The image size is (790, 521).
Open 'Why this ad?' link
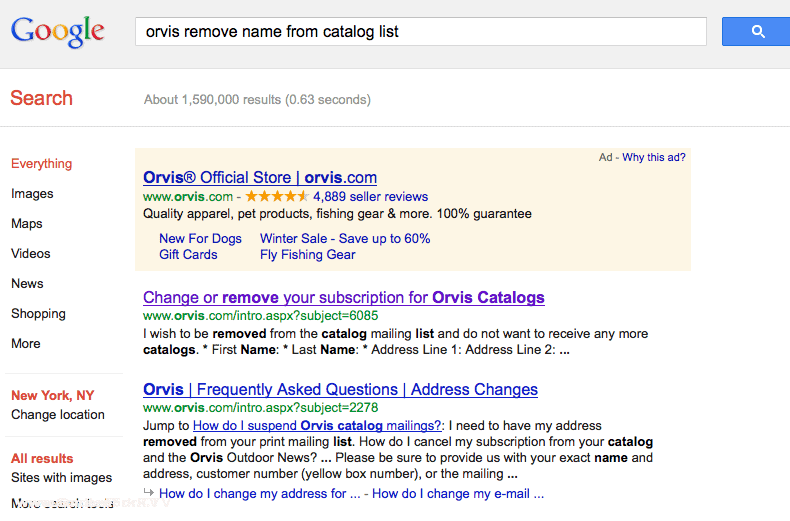click(654, 157)
